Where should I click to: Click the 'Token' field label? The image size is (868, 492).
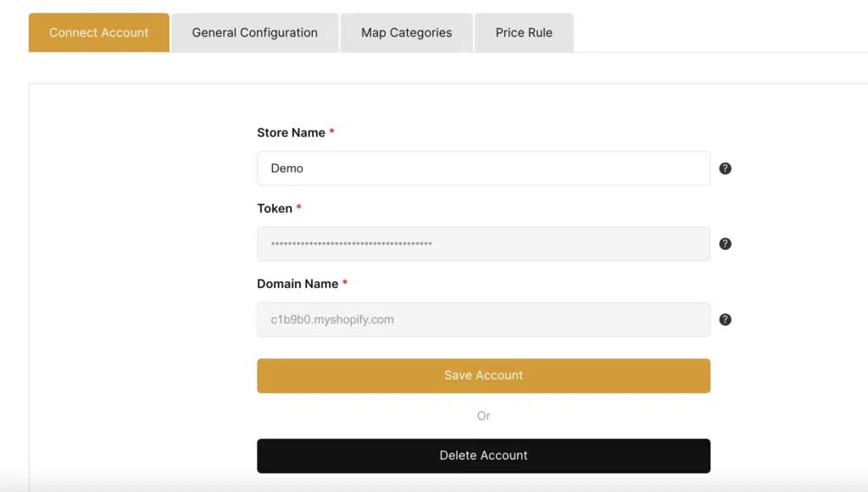(x=275, y=208)
